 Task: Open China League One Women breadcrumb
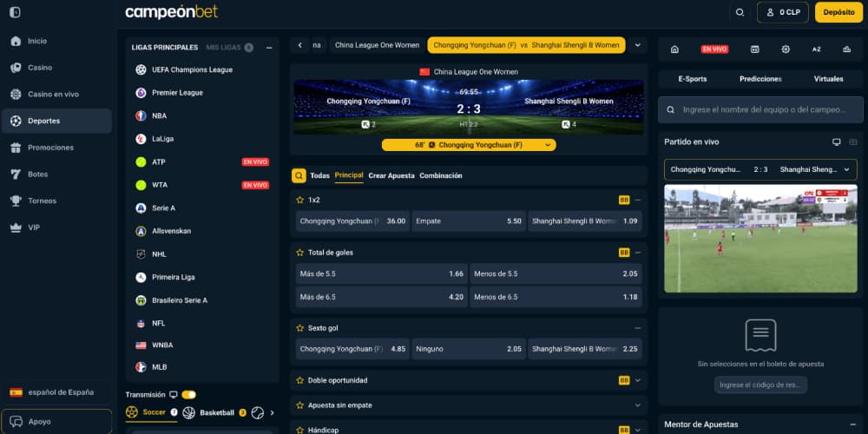coord(377,45)
